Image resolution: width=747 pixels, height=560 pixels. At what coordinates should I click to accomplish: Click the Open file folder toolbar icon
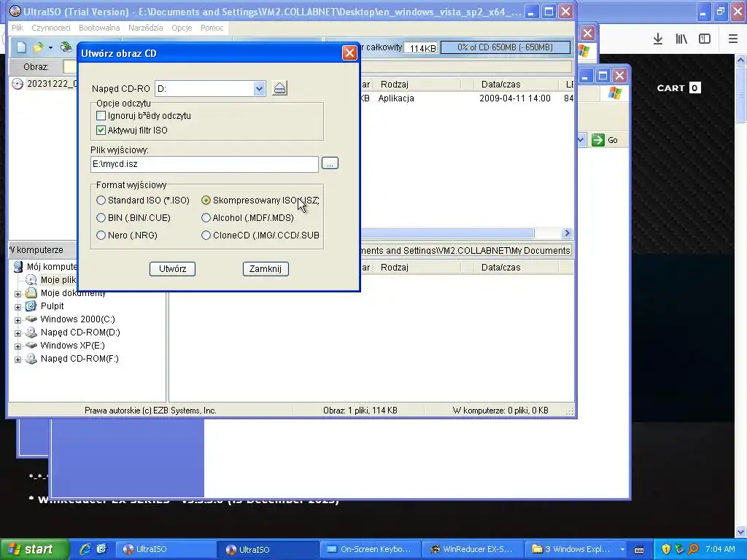click(38, 47)
